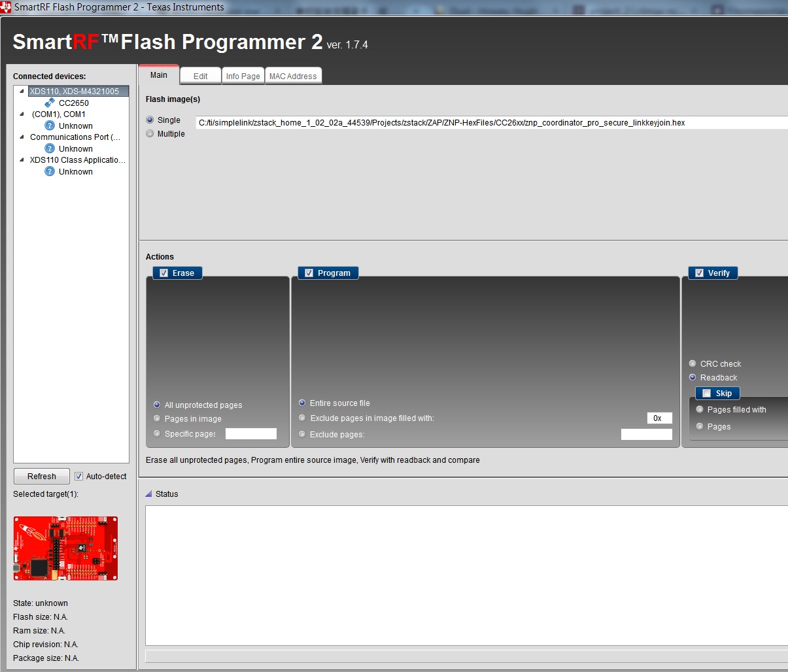
Task: Click the Unknown icon under XDS110 Class Application
Action: (x=50, y=171)
